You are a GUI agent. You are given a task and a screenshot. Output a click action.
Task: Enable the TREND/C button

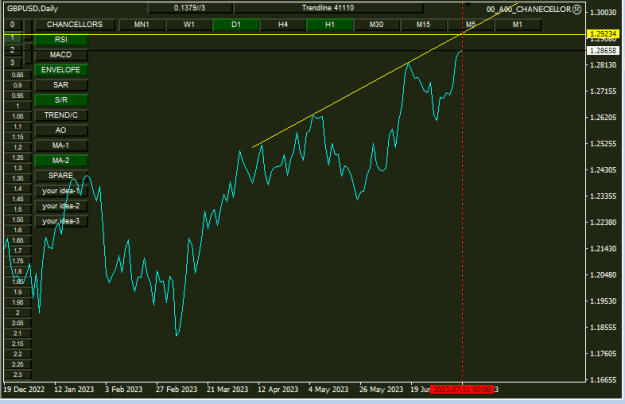coord(61,115)
